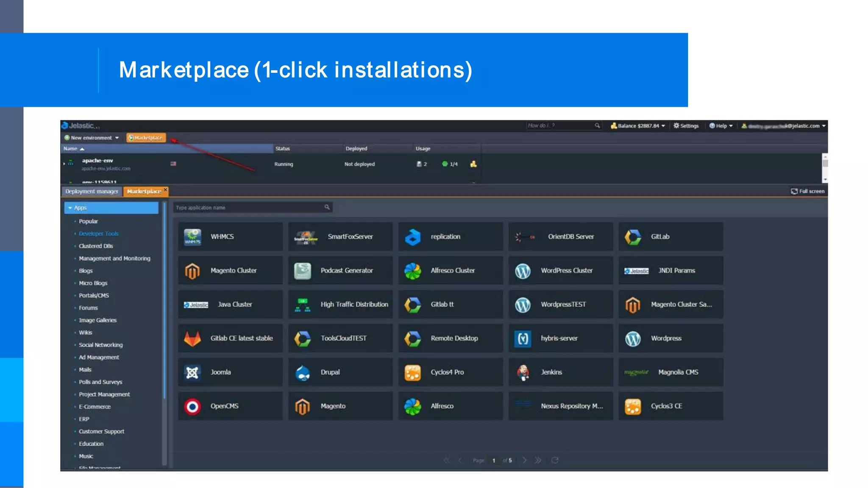Select Popular category
This screenshot has height=488, width=868.
tap(88, 221)
